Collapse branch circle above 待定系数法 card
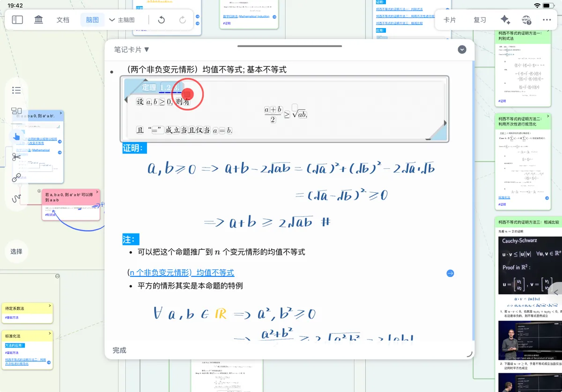 coord(58,276)
